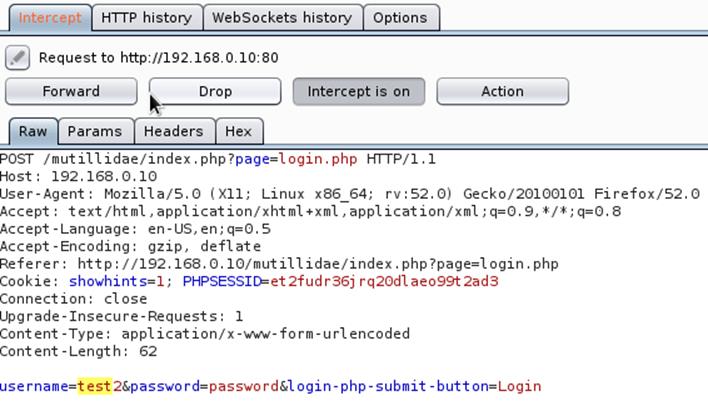
Task: Click the User-Agent header line
Action: click(x=350, y=194)
